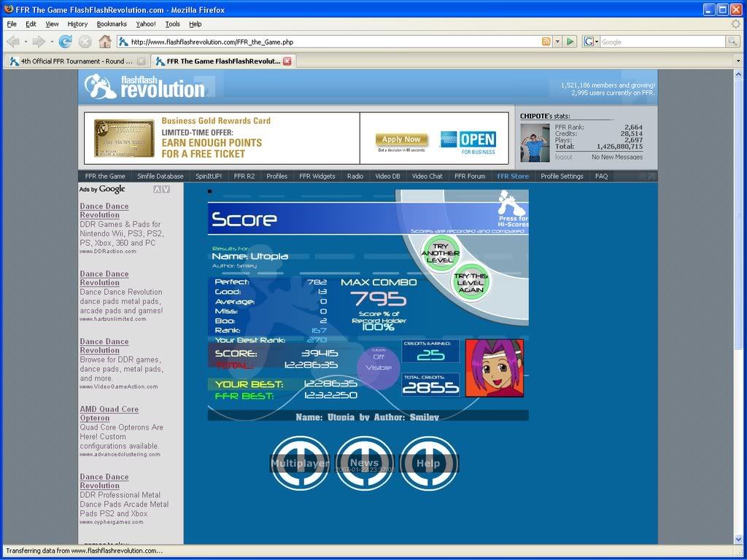Click the Firefox Home icon

105,42
